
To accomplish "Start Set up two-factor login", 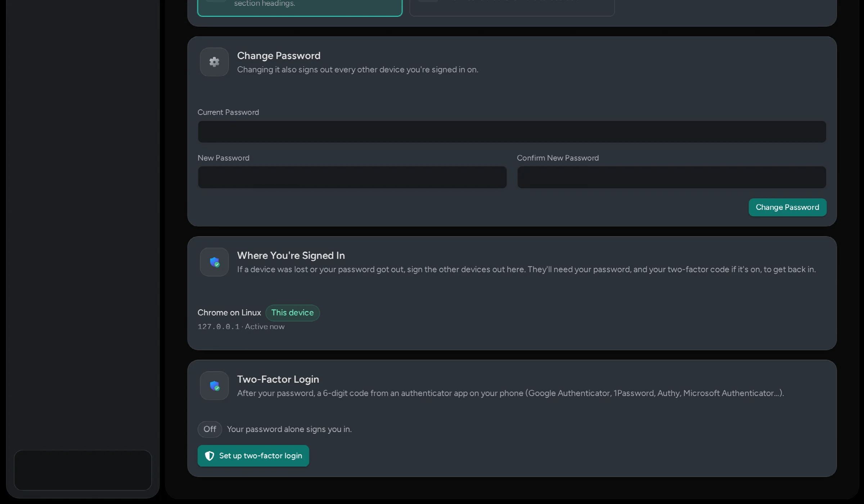I will tap(253, 456).
